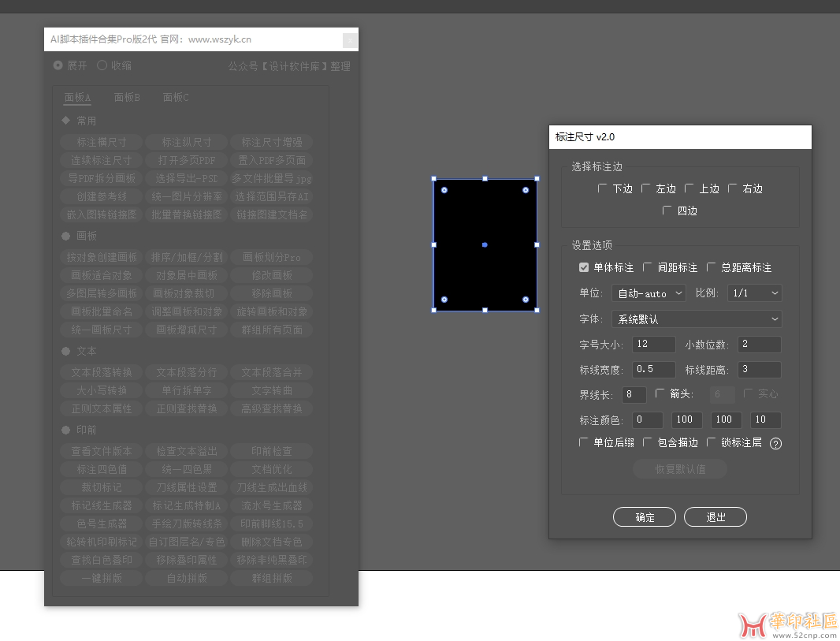840x641 pixels.
Task: Enable the 下边 checkbox
Action: pos(602,188)
